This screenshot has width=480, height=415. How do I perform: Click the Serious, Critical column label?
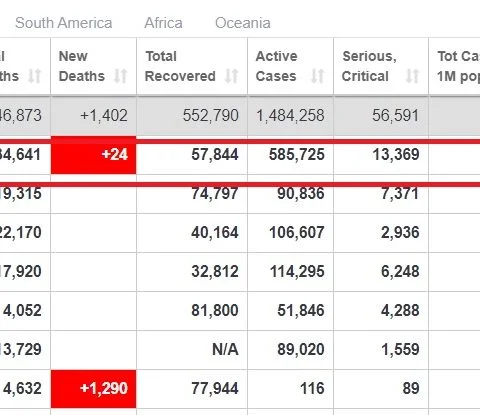[369, 66]
